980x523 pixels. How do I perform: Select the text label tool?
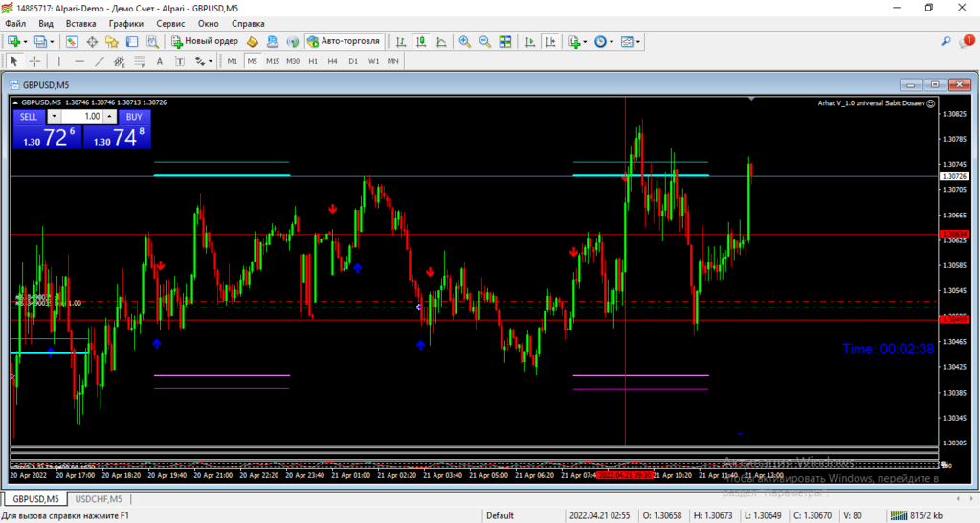(179, 61)
